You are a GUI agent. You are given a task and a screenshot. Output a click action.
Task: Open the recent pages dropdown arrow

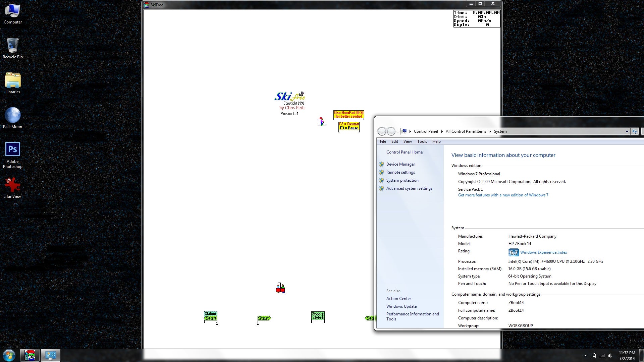tap(398, 131)
